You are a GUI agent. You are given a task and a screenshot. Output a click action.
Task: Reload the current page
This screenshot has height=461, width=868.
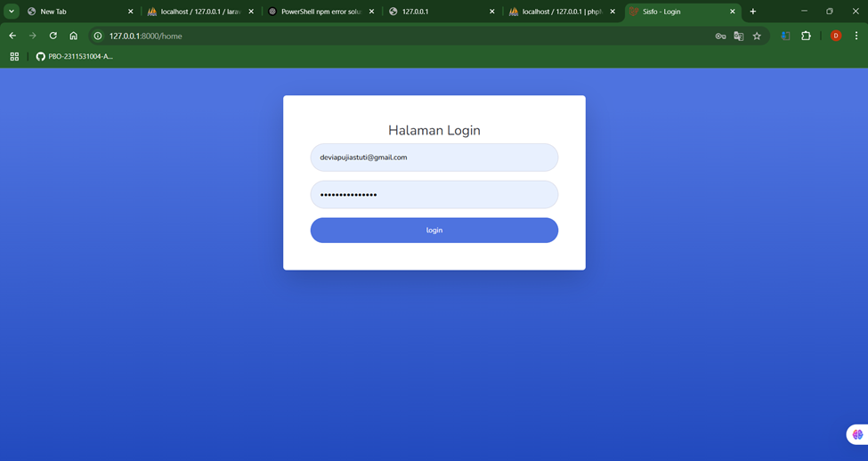[53, 36]
